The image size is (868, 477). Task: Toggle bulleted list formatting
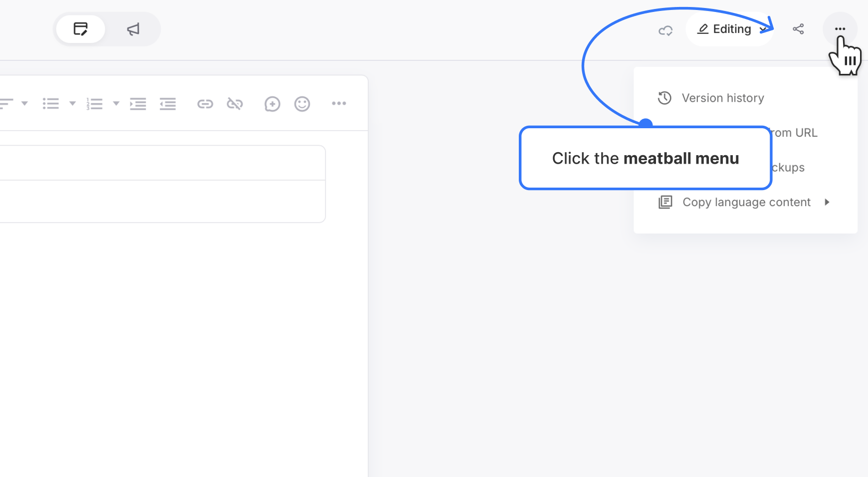51,103
